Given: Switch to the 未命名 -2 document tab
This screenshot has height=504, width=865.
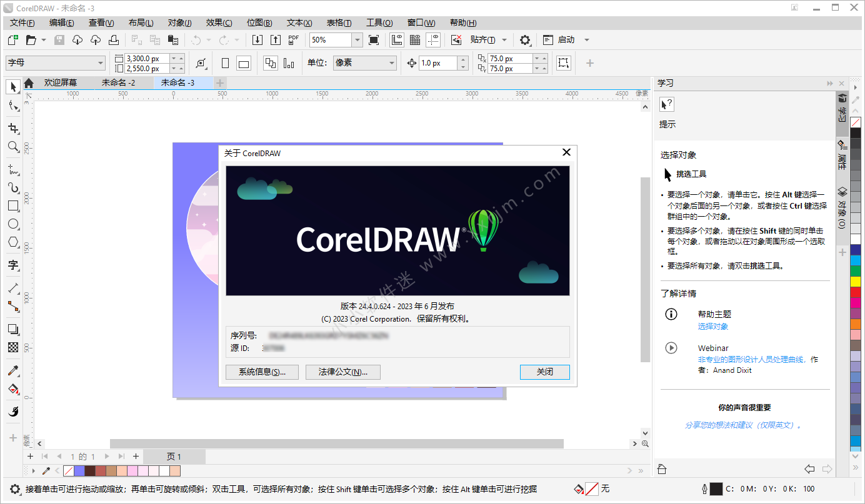Looking at the screenshot, I should point(119,83).
